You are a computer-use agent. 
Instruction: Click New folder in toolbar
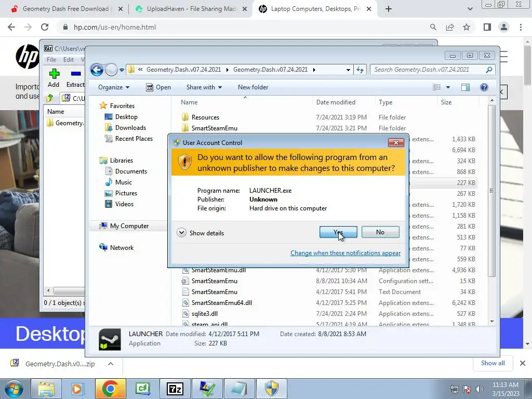click(253, 87)
